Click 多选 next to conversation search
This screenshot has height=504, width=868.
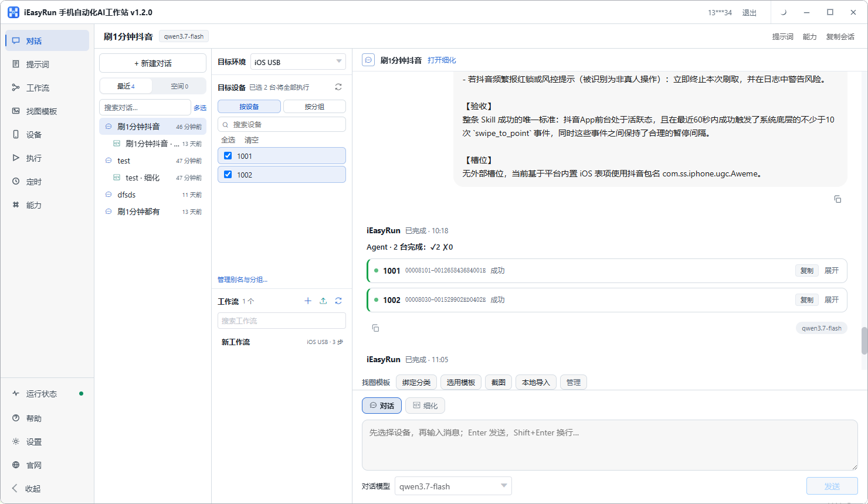point(200,108)
